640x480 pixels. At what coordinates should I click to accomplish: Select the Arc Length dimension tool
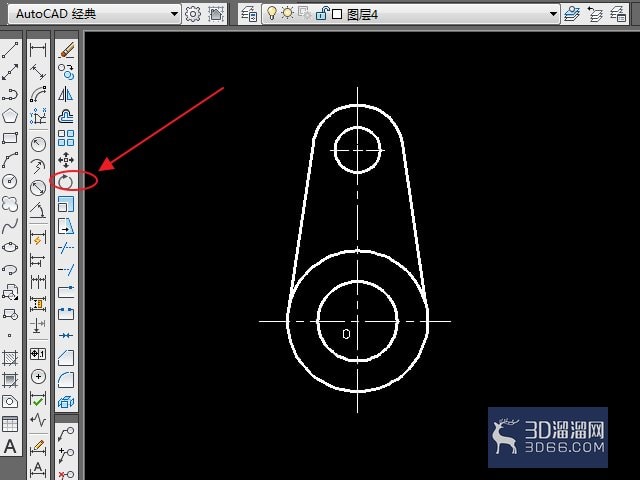point(38,94)
